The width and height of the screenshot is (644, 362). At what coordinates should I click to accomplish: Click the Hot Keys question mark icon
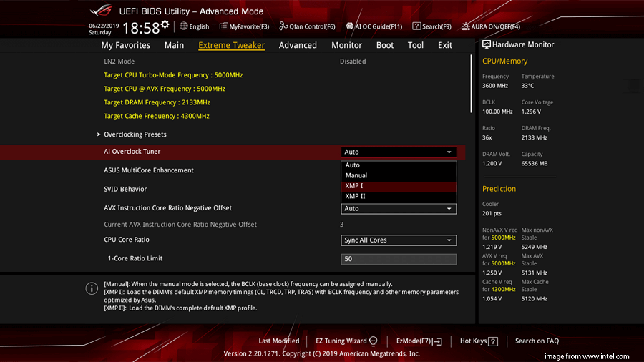(493, 341)
